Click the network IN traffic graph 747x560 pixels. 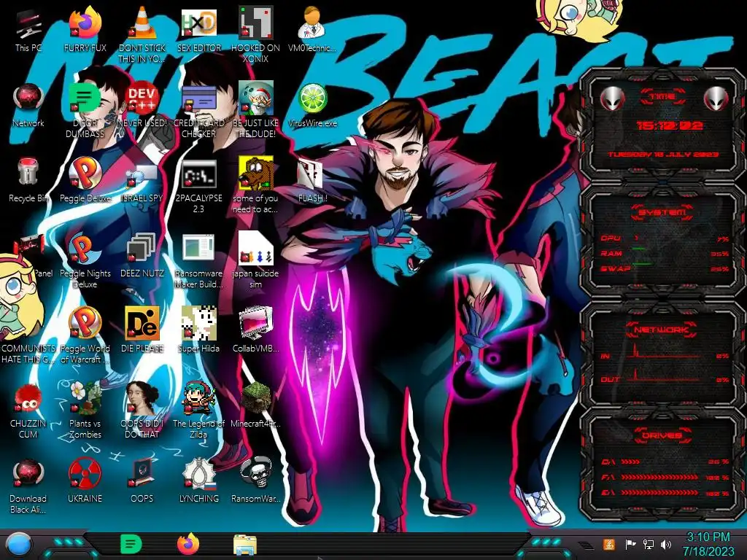(665, 351)
